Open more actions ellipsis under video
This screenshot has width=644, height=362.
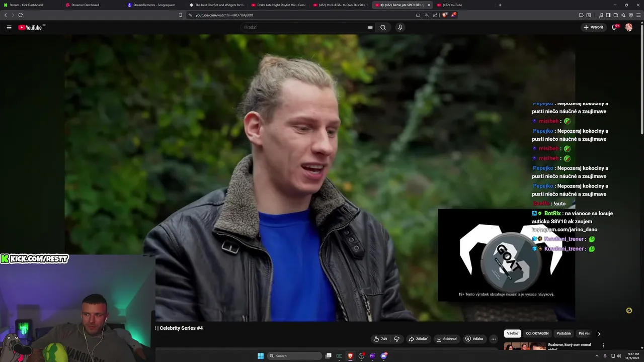(x=494, y=339)
